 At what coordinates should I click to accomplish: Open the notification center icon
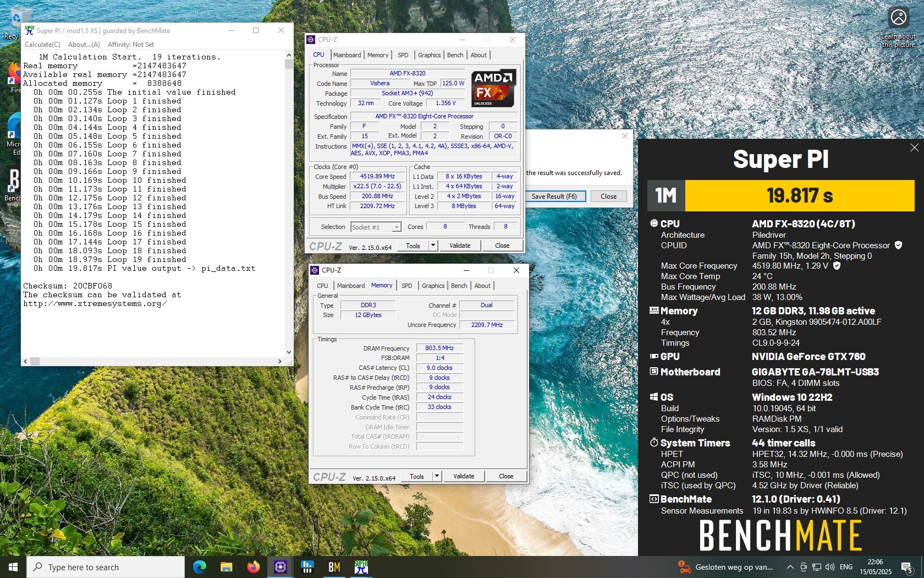click(906, 566)
